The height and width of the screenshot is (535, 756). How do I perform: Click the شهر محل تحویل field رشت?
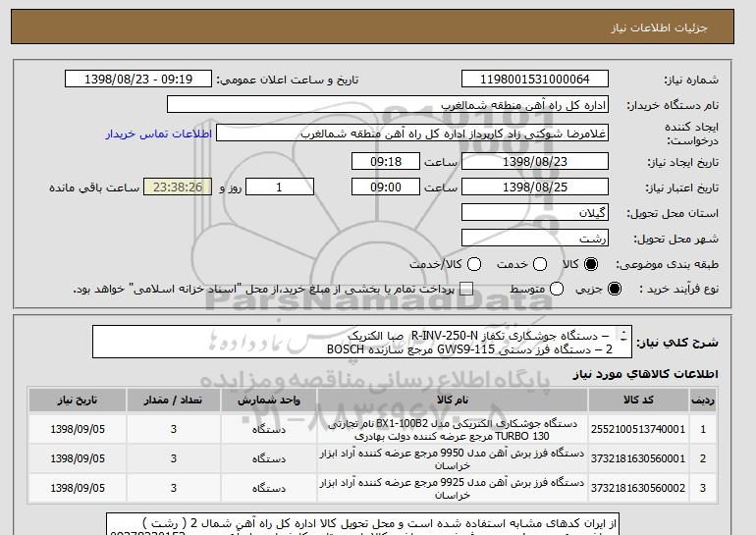click(x=535, y=239)
